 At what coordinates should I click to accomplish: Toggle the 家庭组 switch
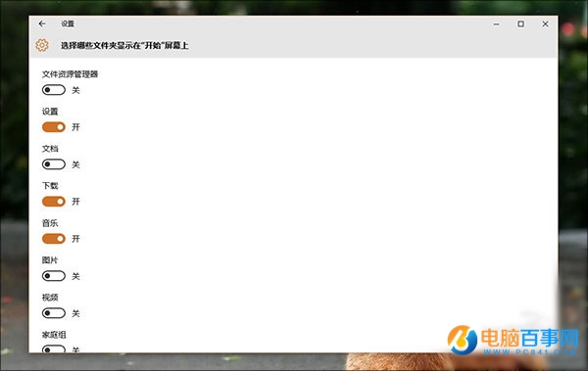click(x=54, y=349)
